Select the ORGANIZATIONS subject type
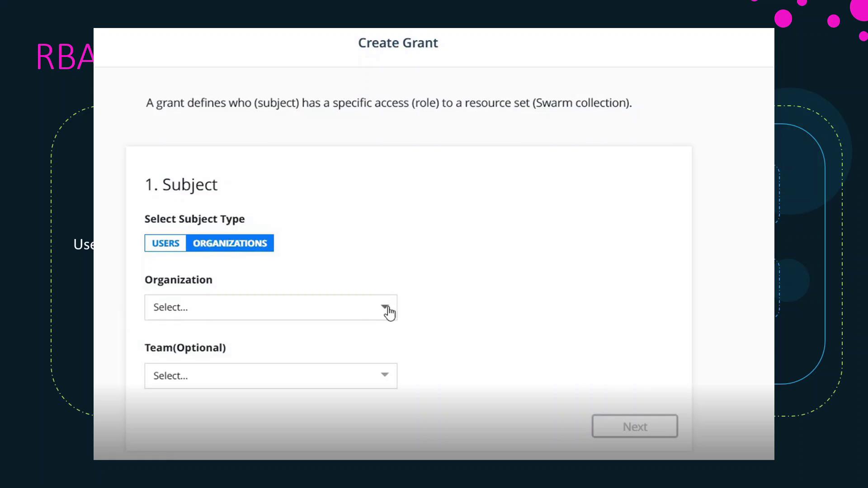 click(x=230, y=243)
